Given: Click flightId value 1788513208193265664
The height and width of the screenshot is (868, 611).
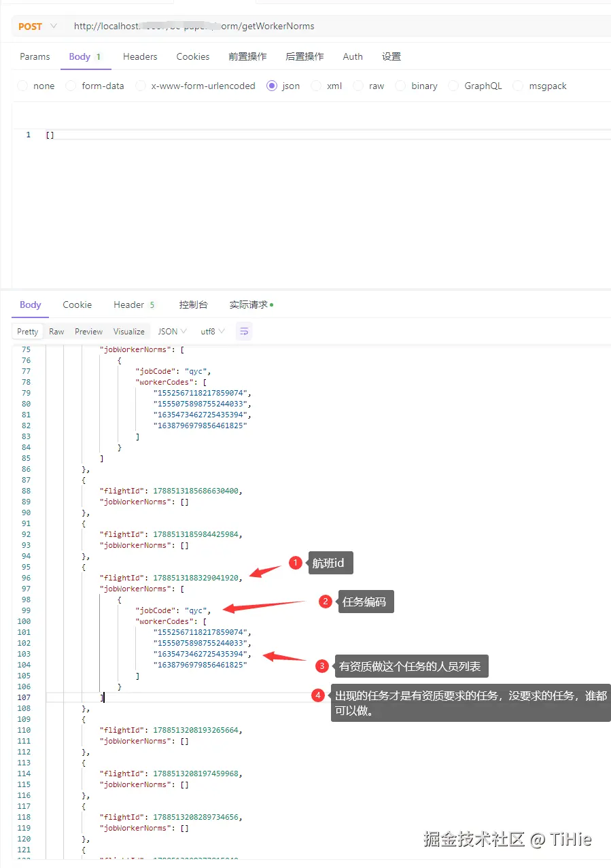Looking at the screenshot, I should pos(196,730).
